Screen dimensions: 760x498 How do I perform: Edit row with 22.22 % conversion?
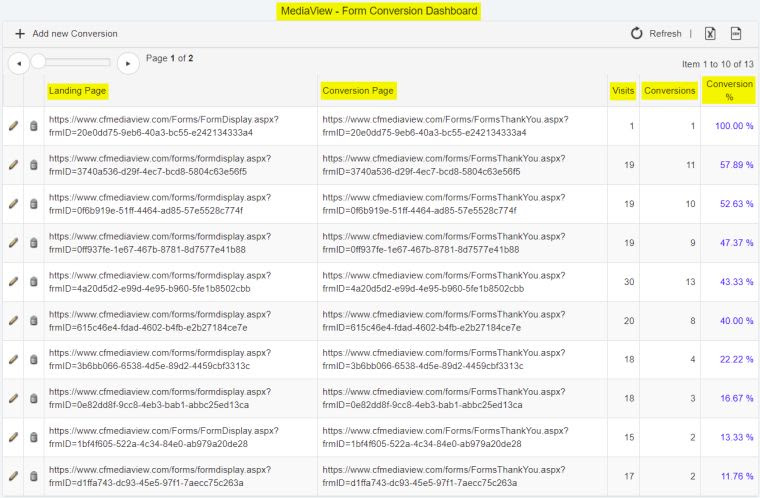click(14, 359)
